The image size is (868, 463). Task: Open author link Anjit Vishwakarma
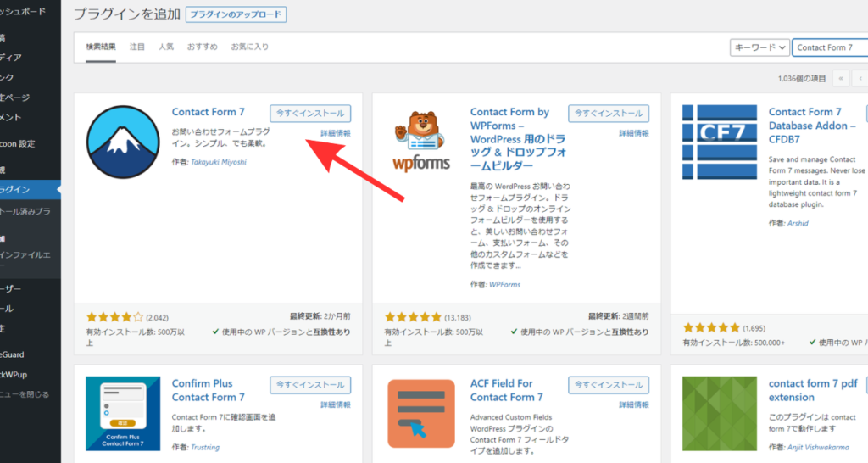coord(818,448)
